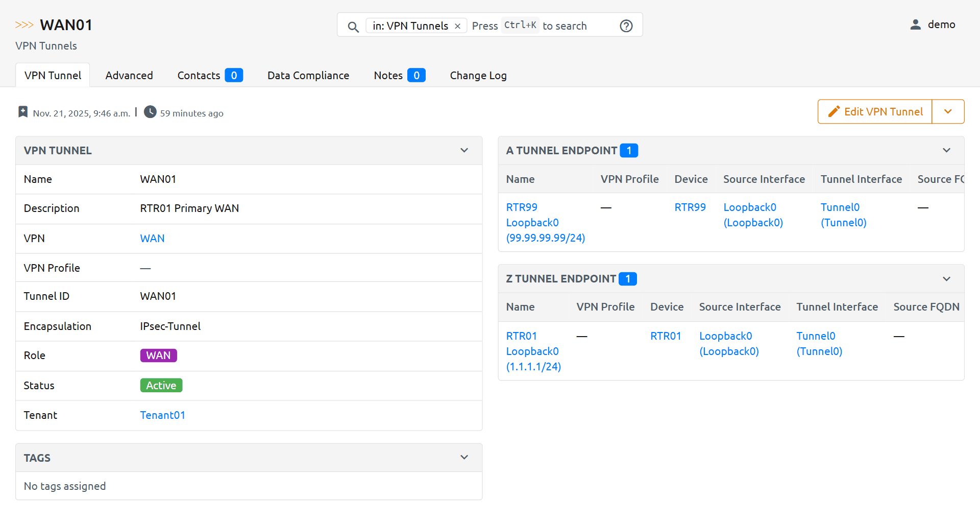
Task: Open the Data Compliance tab
Action: 308,76
